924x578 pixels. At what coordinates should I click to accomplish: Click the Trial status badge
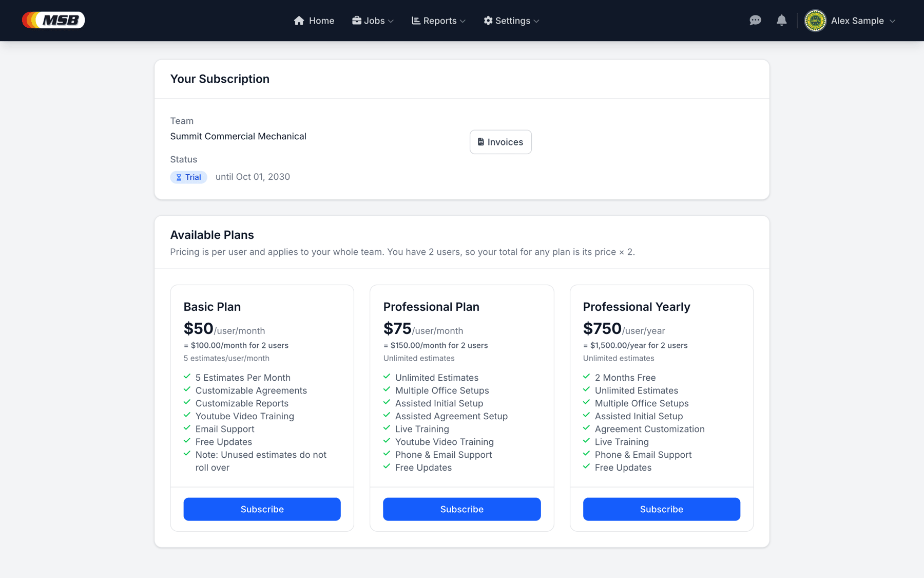(188, 177)
